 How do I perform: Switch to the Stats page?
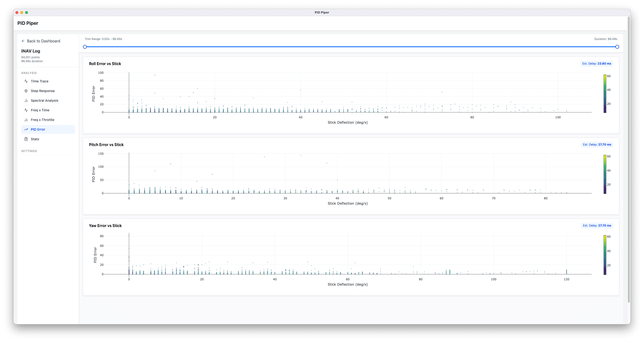[35, 139]
